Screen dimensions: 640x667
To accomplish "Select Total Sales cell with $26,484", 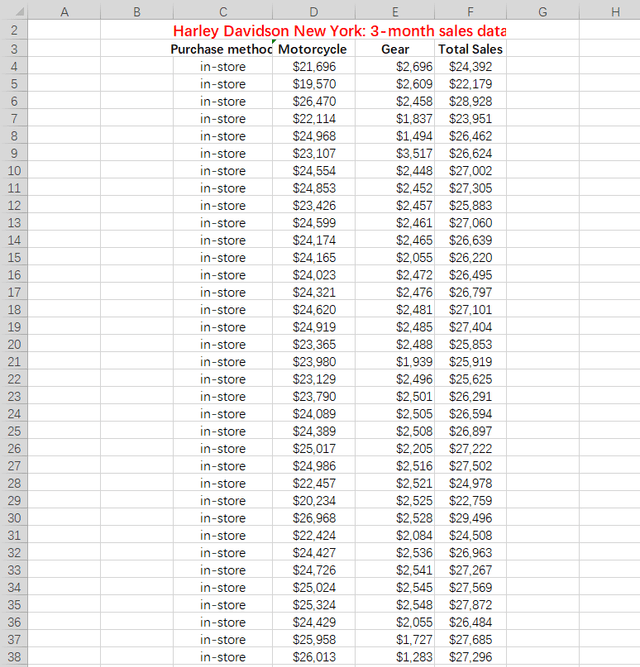I will 470,622.
